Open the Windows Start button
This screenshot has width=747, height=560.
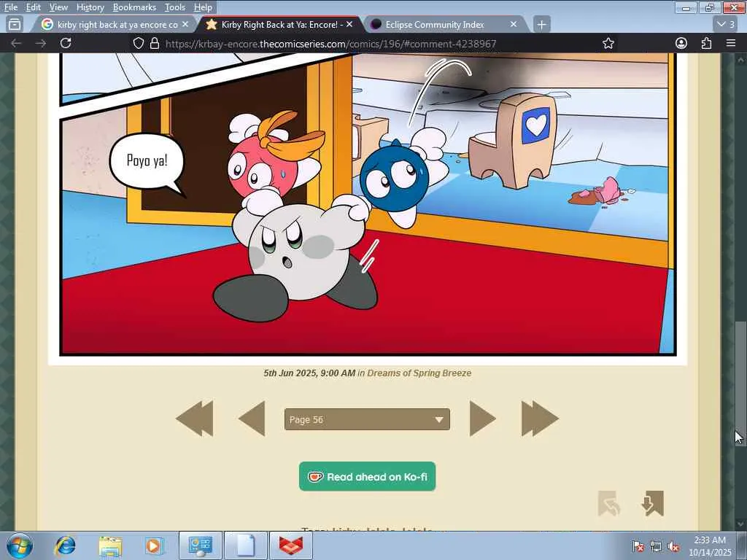point(19,545)
